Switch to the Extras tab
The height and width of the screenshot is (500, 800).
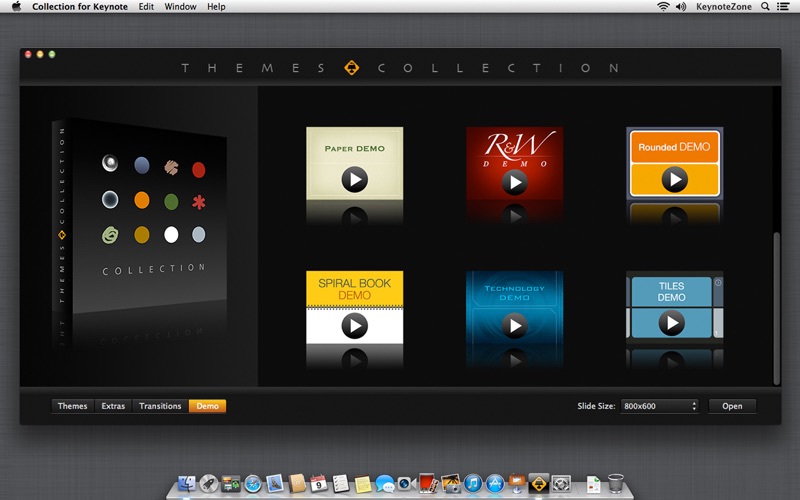pos(113,406)
